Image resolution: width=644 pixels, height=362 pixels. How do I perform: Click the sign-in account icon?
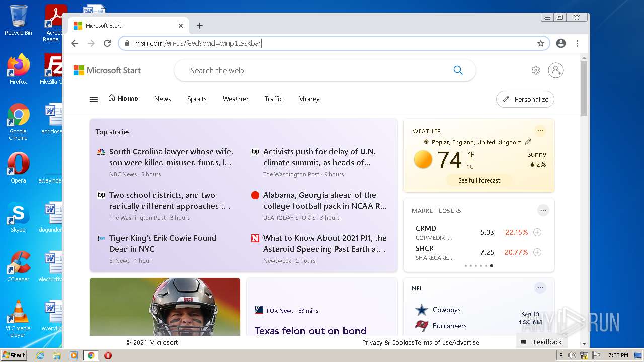pos(556,70)
